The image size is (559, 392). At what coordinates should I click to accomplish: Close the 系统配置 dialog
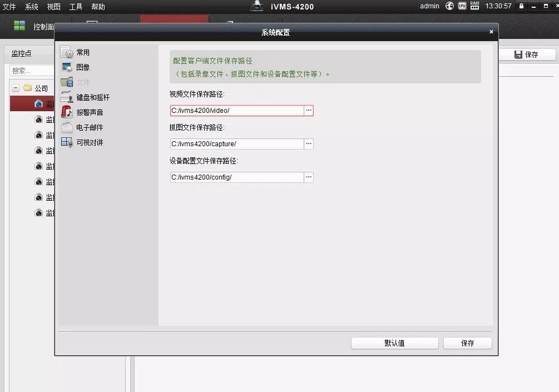pos(491,32)
